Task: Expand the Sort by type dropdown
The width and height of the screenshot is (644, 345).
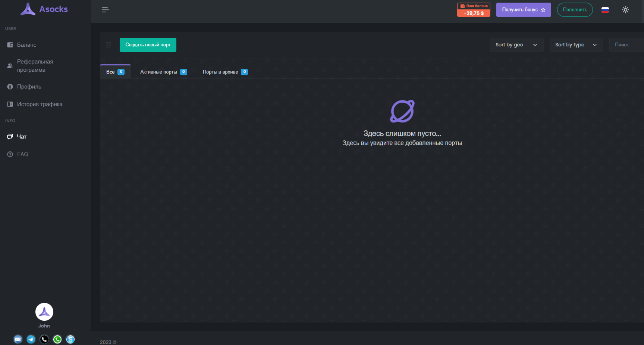Action: (576, 45)
